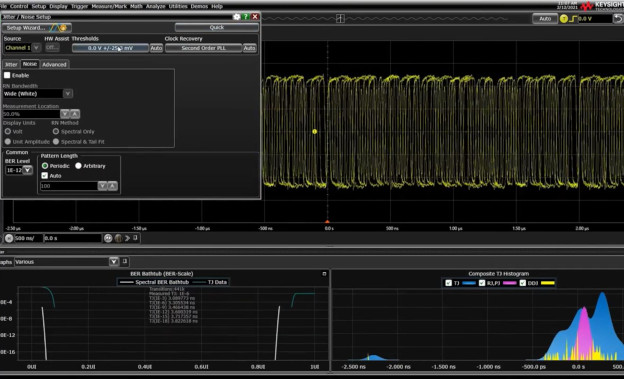The height and width of the screenshot is (379, 624).
Task: Click the yellow DDJ color swatch
Action: (548, 283)
